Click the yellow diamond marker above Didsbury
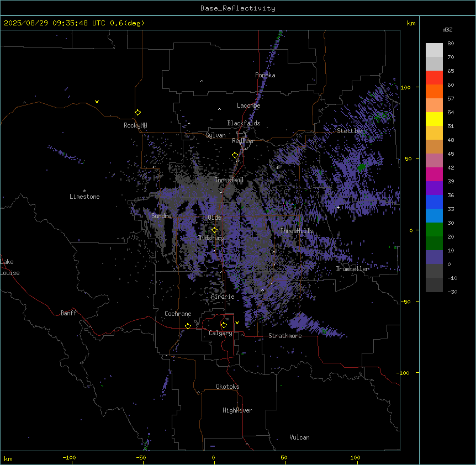The width and height of the screenshot is (476, 465). (x=214, y=230)
